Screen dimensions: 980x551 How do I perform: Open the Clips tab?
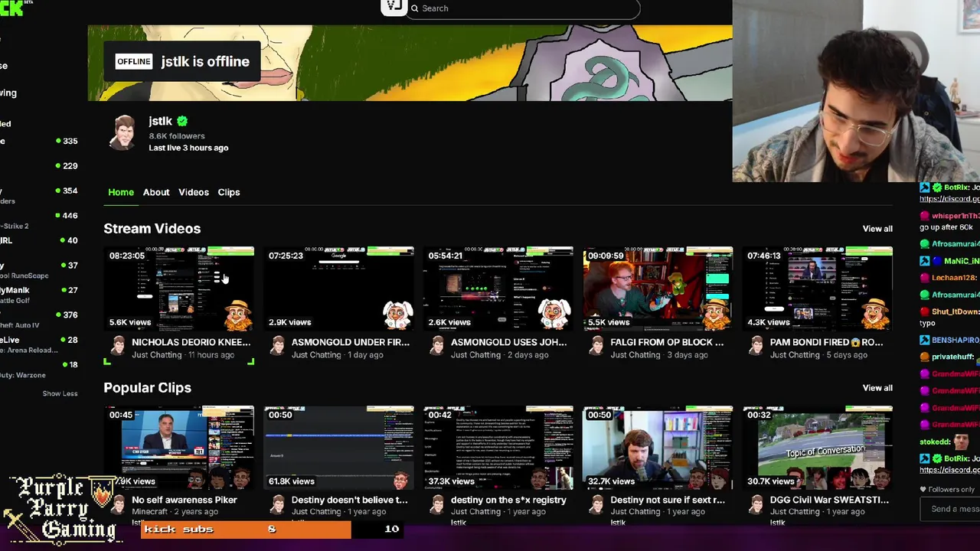tap(229, 192)
